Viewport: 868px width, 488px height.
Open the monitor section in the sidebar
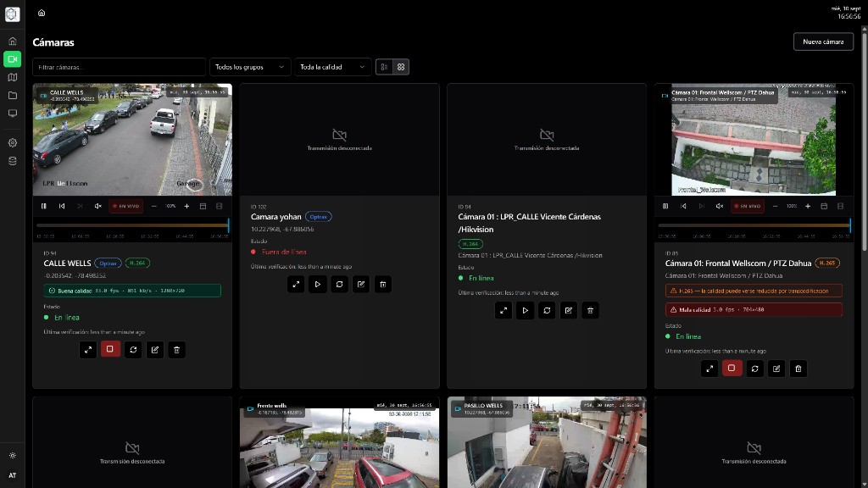(x=12, y=114)
